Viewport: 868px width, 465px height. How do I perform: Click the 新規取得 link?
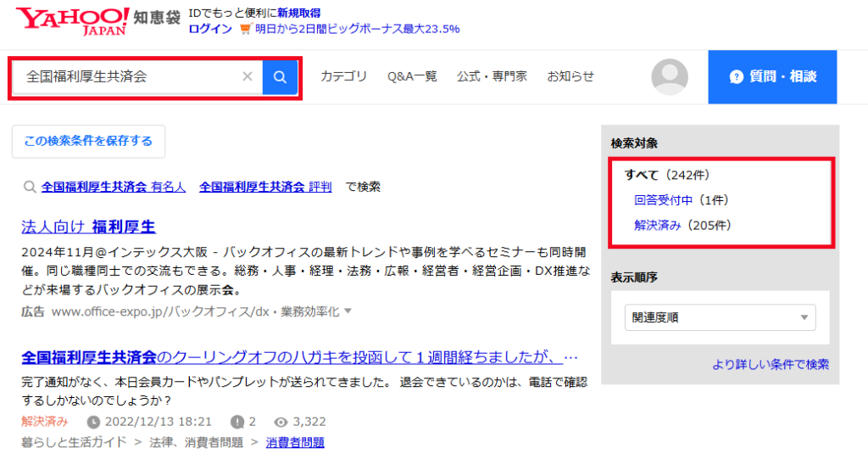click(299, 13)
